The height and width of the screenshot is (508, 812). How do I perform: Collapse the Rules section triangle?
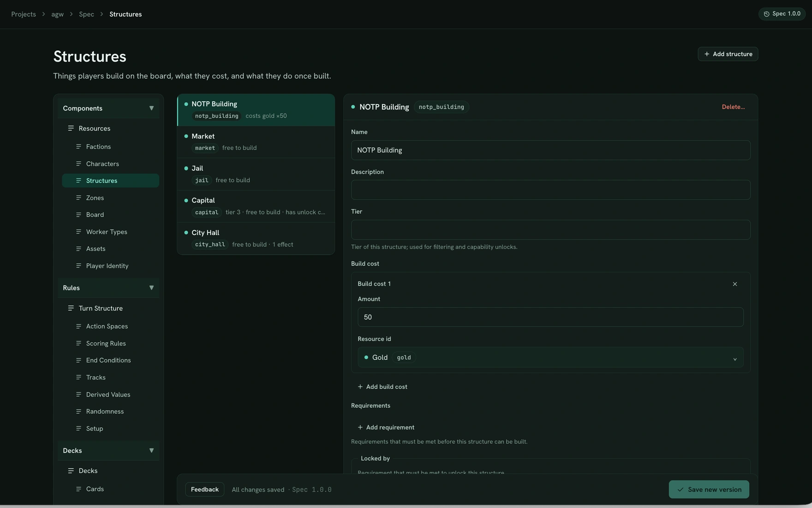pos(151,288)
